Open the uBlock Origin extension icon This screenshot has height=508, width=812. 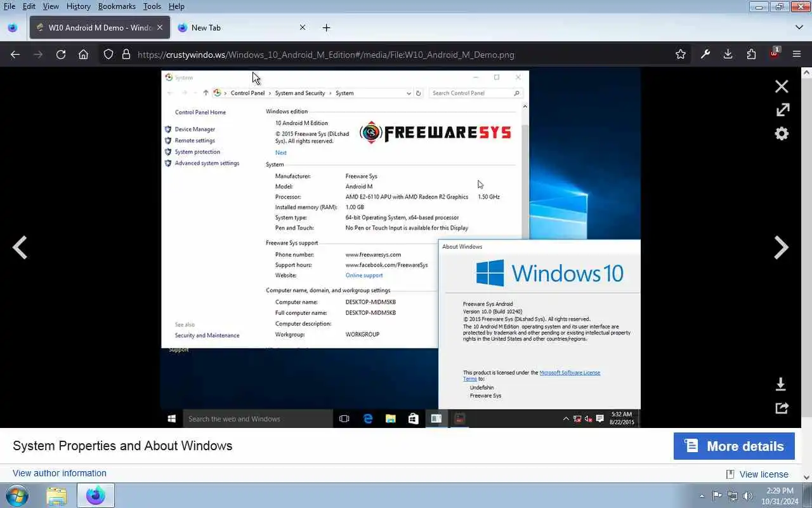click(775, 54)
